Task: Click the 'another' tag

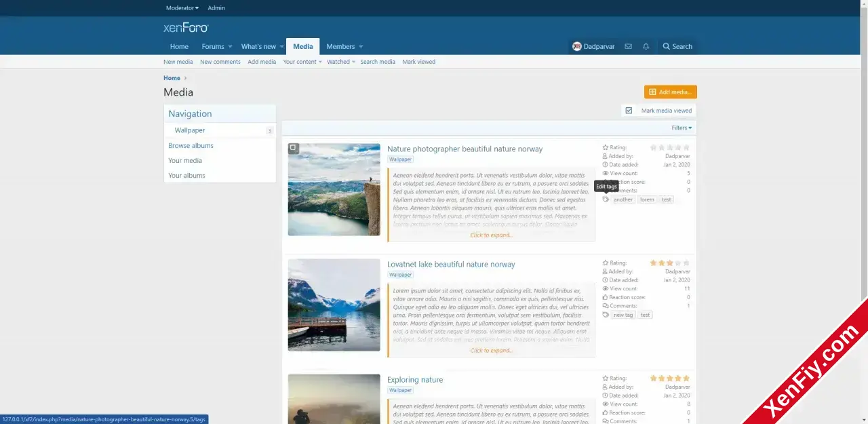Action: (x=623, y=199)
